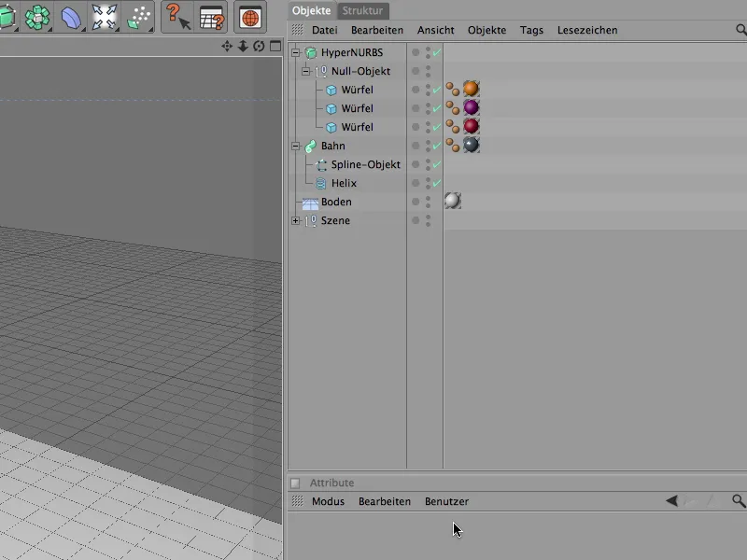Viewport: 747px width, 560px height.
Task: Toggle render visibility dot for Boden
Action: [427, 204]
